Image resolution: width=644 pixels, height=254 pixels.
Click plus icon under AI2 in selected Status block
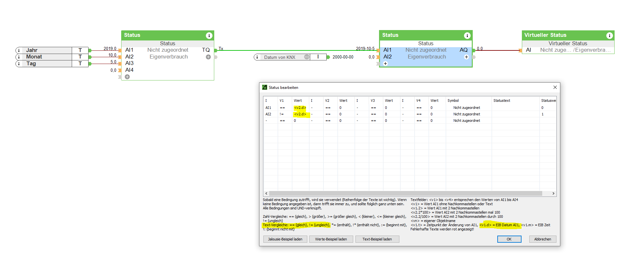pos(385,64)
